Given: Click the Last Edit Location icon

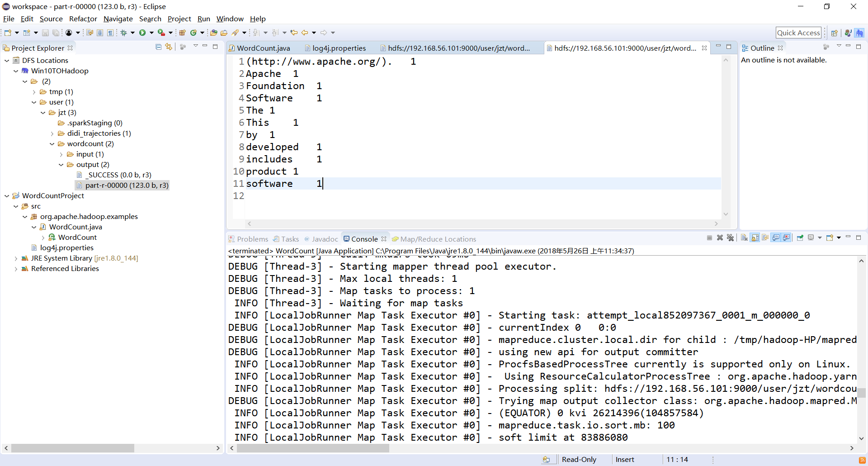Looking at the screenshot, I should point(294,33).
